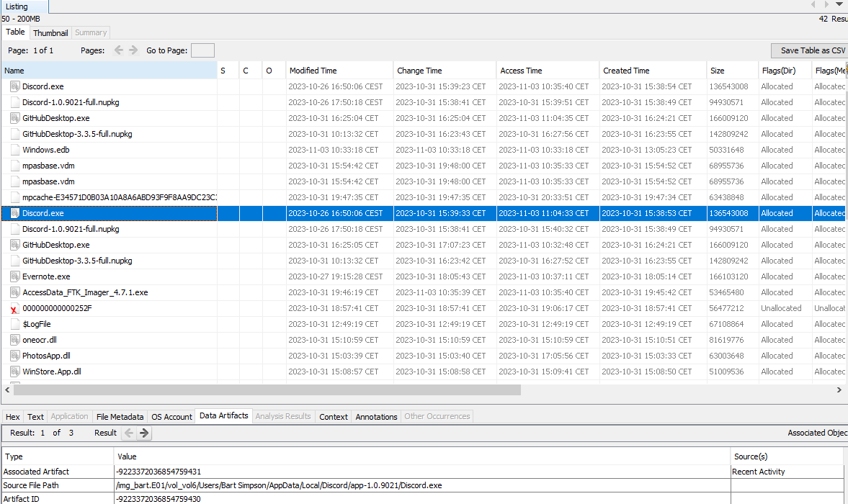
Task: Click the PhotosApp.dll file icon
Action: [15, 356]
